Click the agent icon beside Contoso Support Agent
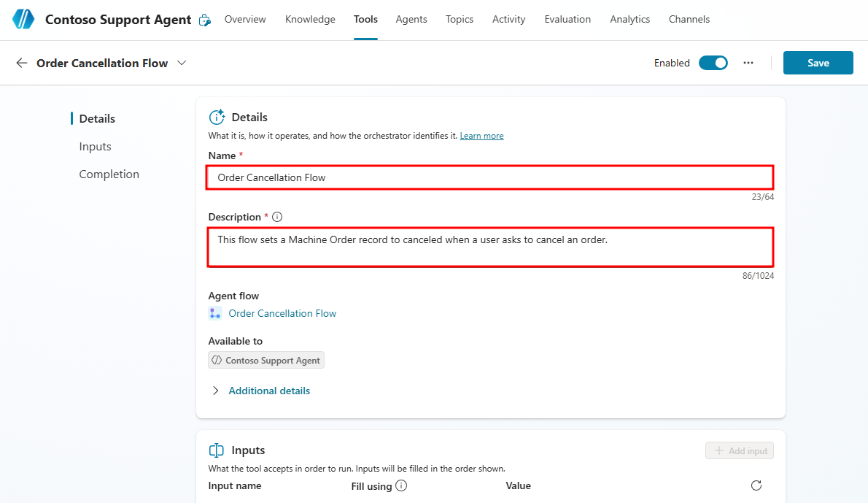The image size is (868, 503). 205,20
